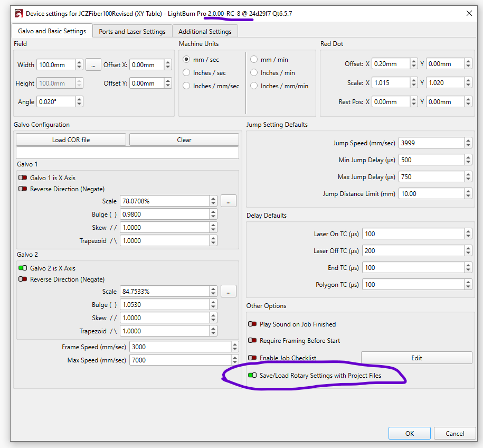Confirm settings with OK button
This screenshot has height=448, width=483.
click(x=410, y=433)
